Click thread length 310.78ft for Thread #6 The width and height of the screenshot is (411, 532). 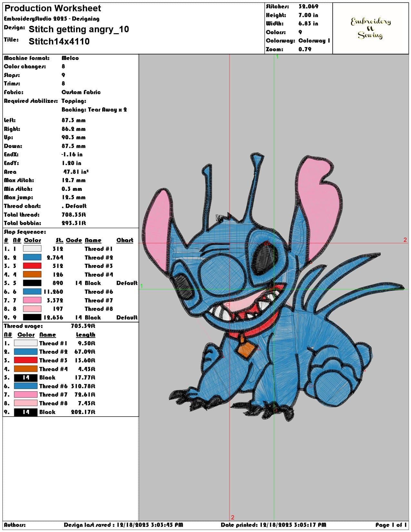pos(83,386)
